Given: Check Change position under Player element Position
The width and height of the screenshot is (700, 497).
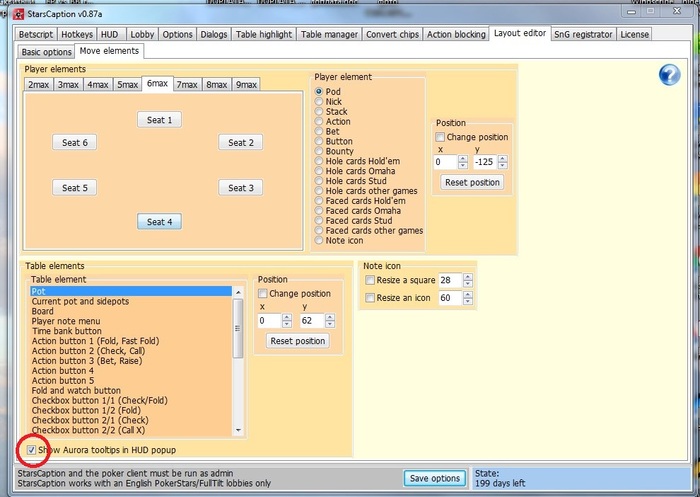Looking at the screenshot, I should 441,137.
